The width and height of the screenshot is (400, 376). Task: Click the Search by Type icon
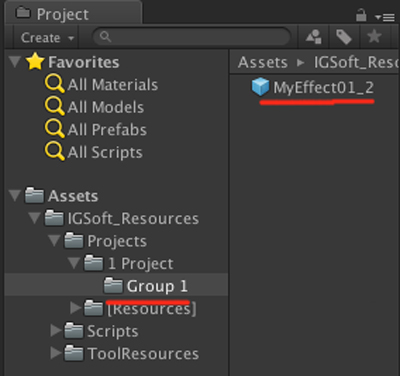click(x=313, y=37)
